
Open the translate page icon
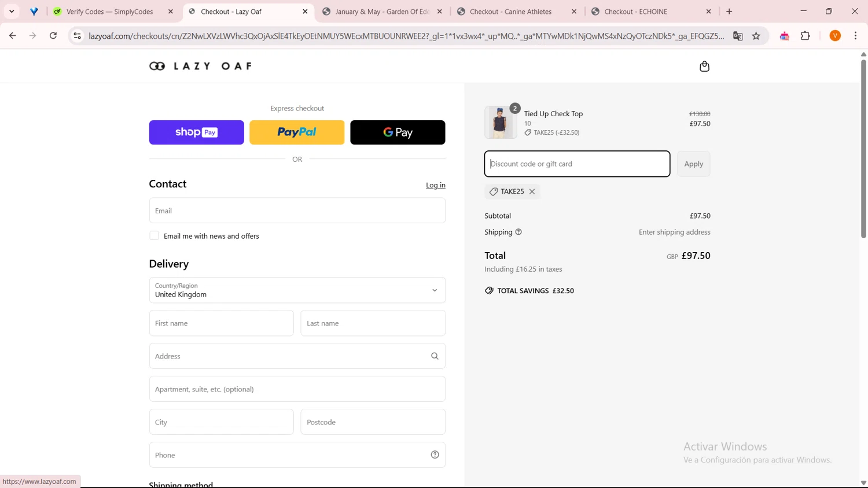point(738,36)
